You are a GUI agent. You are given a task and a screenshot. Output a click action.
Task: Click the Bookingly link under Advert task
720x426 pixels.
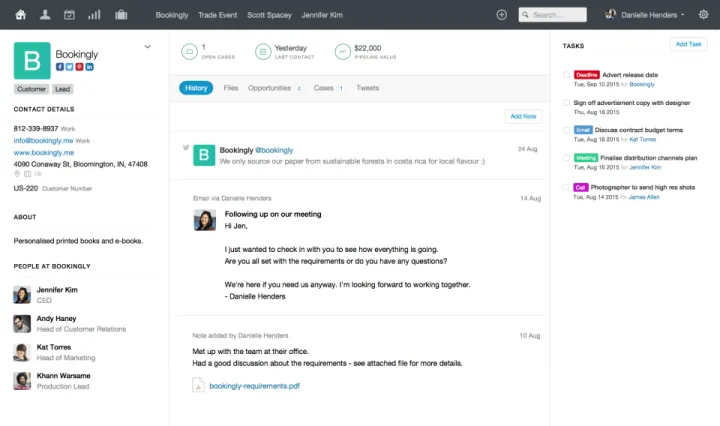[x=642, y=84]
